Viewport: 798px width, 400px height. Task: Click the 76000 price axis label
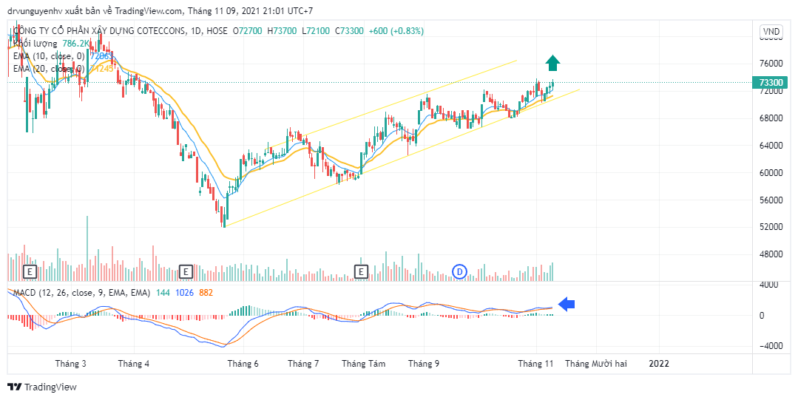[771, 64]
